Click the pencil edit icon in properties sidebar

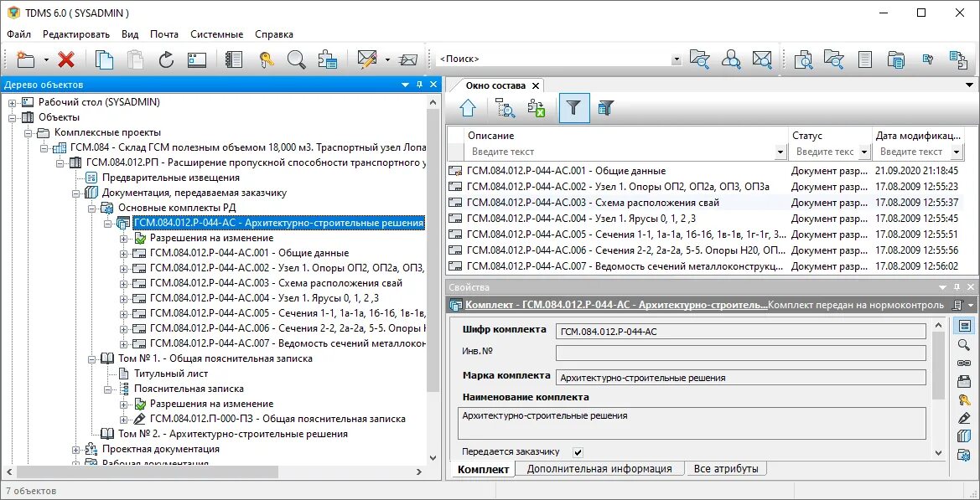click(x=964, y=418)
